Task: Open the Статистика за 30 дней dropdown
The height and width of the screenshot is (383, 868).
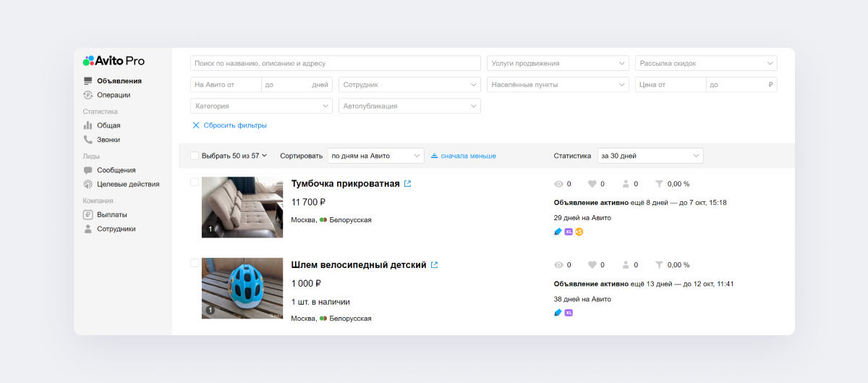Action: pos(650,156)
